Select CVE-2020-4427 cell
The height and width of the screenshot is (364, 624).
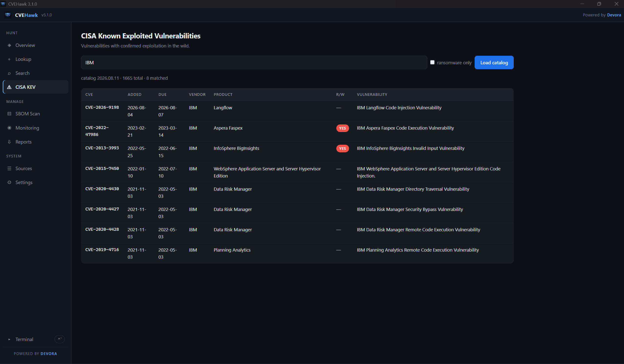click(102, 209)
